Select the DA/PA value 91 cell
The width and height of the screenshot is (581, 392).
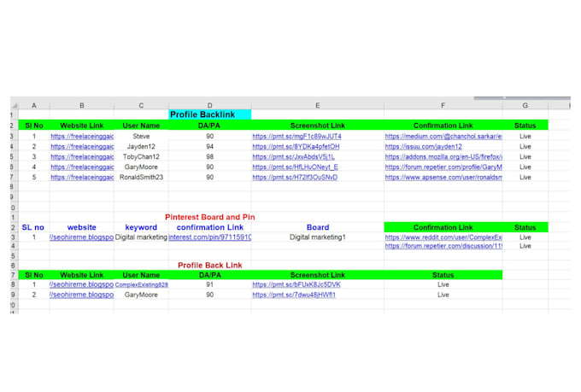(x=209, y=284)
